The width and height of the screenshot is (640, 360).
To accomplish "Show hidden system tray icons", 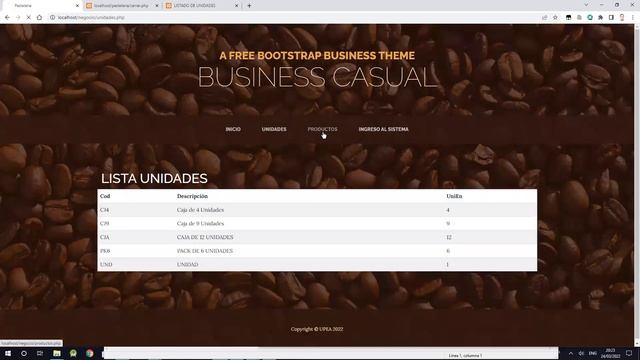I will 571,353.
